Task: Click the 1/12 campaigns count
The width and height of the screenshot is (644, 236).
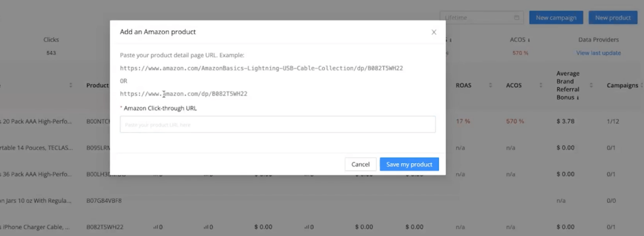Action: tap(613, 121)
